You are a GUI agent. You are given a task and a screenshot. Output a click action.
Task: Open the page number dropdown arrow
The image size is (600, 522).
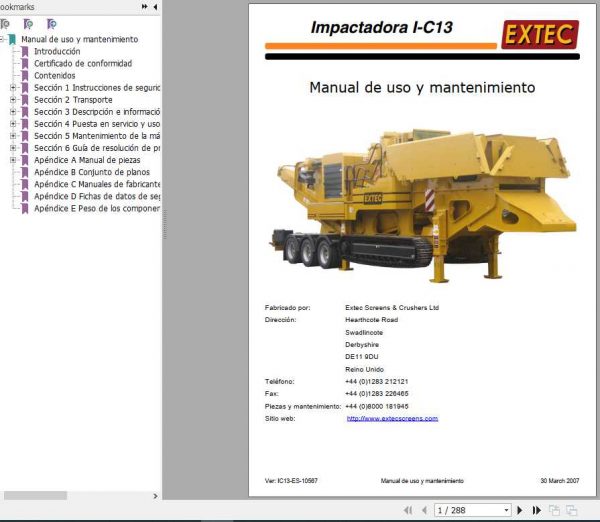[506, 510]
